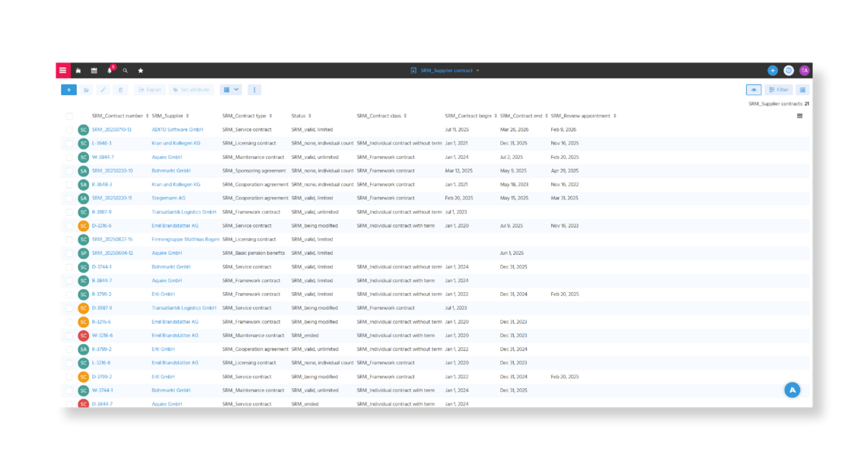Open notifications via the bell icon
Image resolution: width=868 pixels, height=471 pixels.
[x=109, y=69]
